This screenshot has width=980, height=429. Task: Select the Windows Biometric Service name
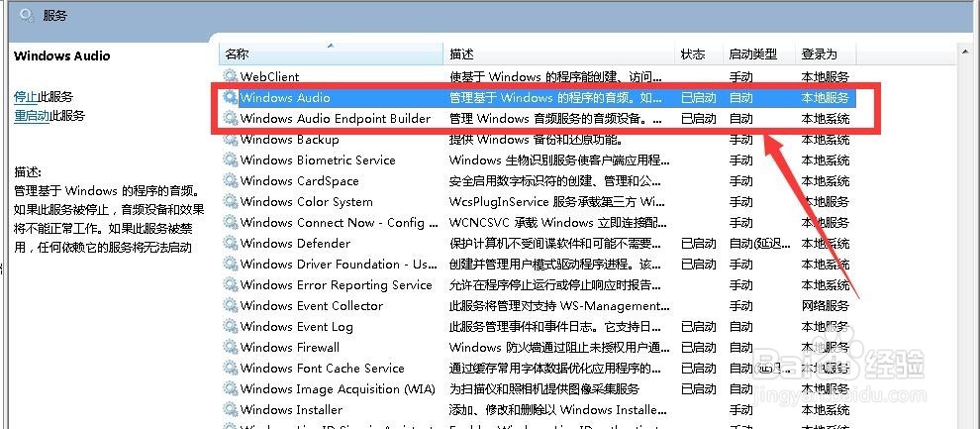pos(318,161)
